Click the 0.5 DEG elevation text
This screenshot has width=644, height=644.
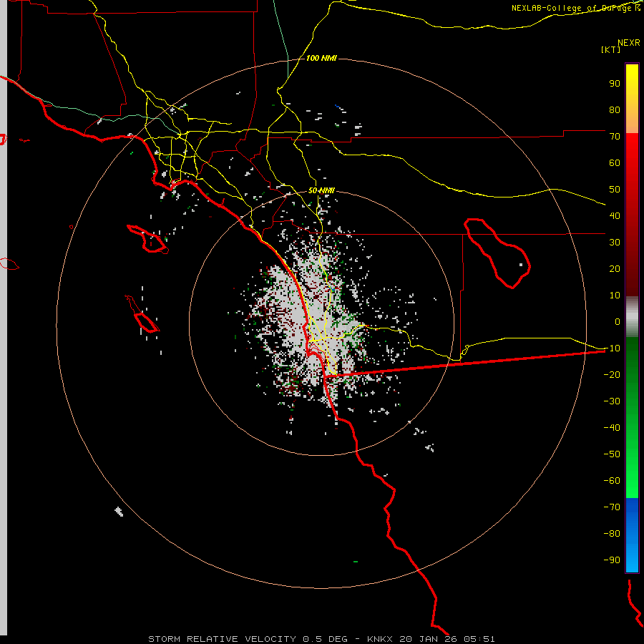(325, 639)
